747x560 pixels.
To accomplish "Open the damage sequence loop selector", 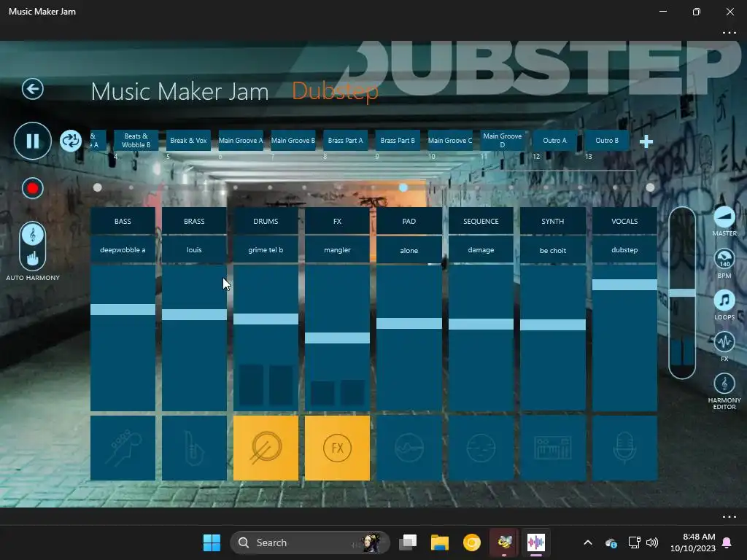I will 481,249.
